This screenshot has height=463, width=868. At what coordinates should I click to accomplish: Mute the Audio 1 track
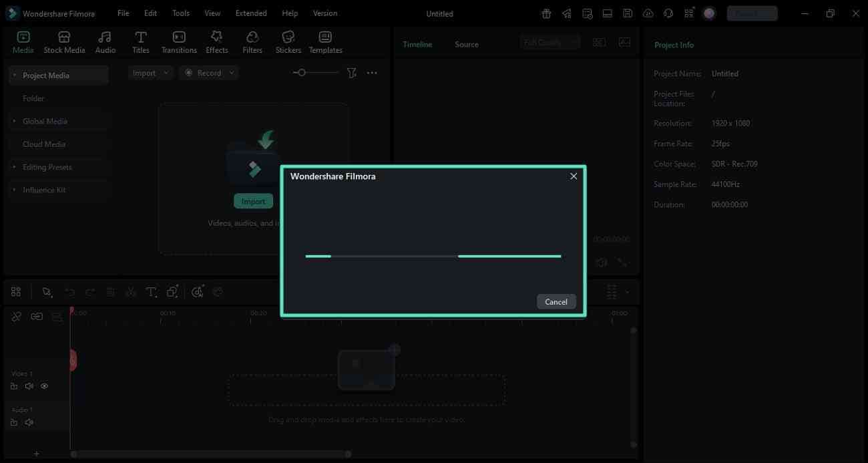pos(29,422)
